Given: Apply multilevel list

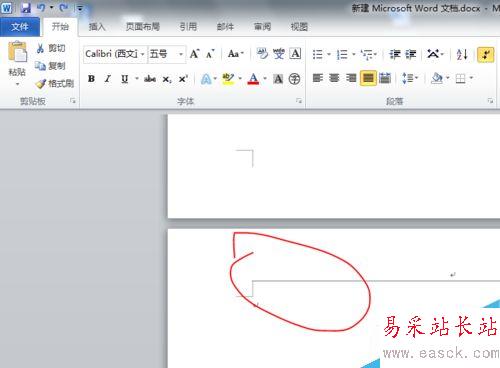Looking at the screenshot, I should [x=367, y=54].
